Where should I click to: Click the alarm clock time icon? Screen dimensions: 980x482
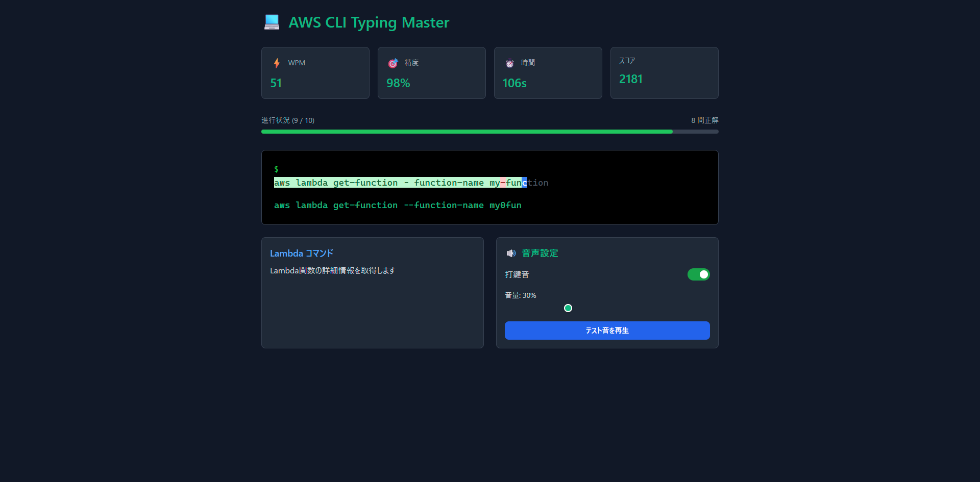pyautogui.click(x=509, y=63)
